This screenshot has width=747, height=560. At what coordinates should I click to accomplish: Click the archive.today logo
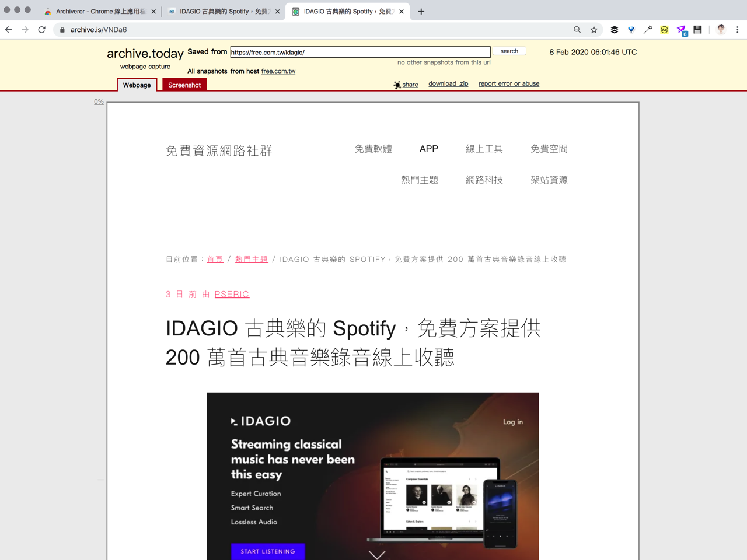click(145, 53)
